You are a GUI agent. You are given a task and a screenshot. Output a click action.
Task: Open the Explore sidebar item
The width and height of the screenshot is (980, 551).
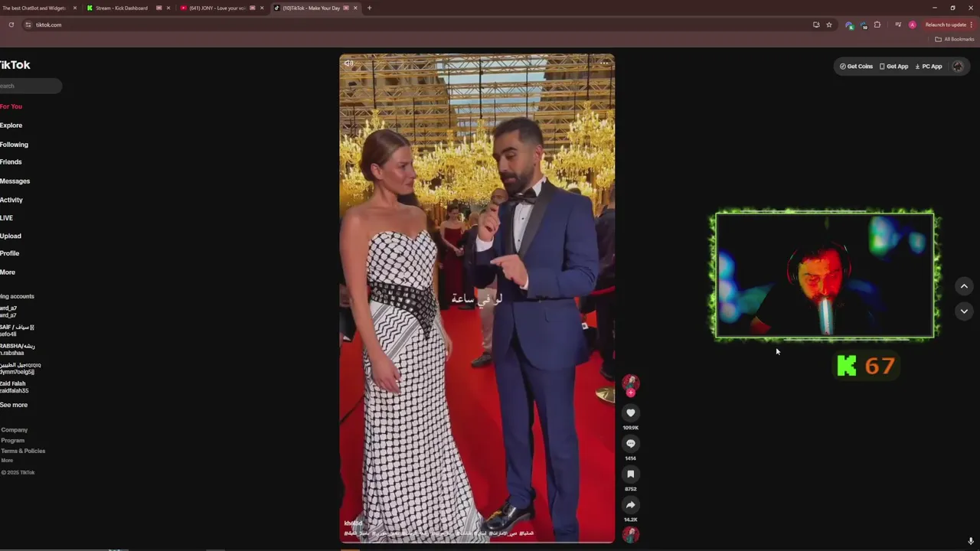11,126
